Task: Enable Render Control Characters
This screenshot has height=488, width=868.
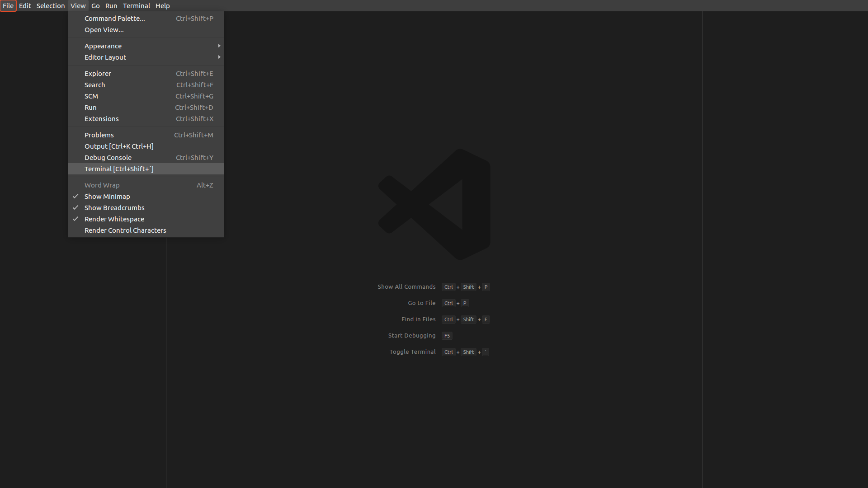Action: [x=125, y=230]
